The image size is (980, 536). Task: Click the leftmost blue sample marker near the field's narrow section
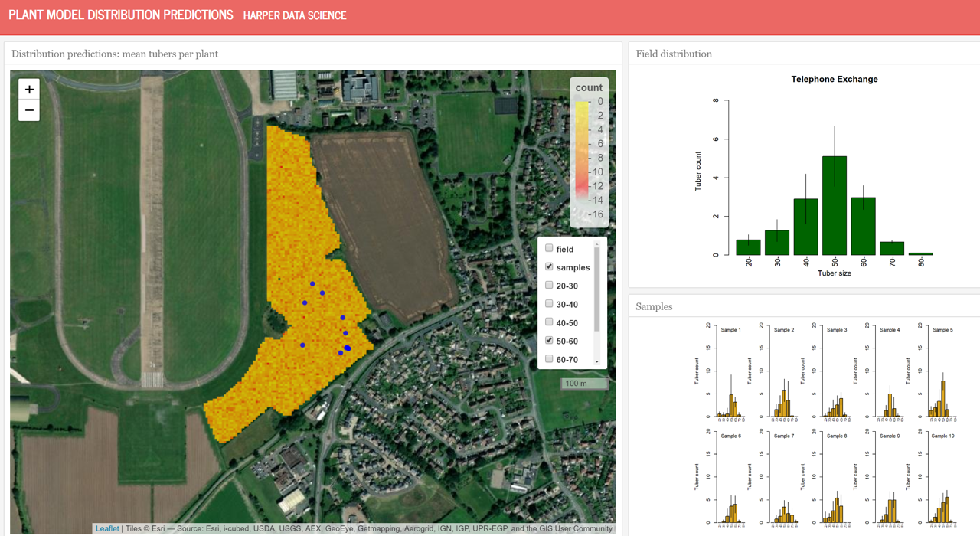pyautogui.click(x=302, y=345)
